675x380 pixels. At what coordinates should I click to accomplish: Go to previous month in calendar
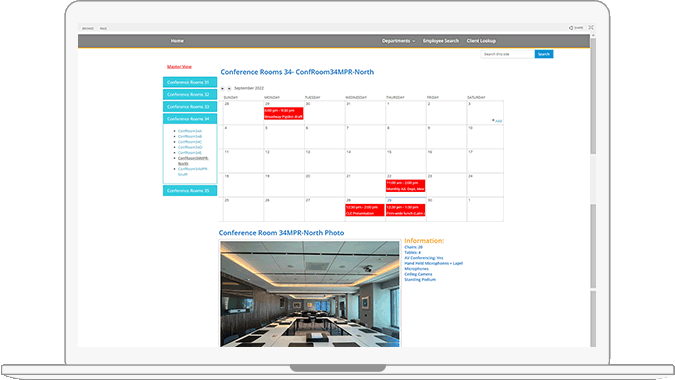223,88
